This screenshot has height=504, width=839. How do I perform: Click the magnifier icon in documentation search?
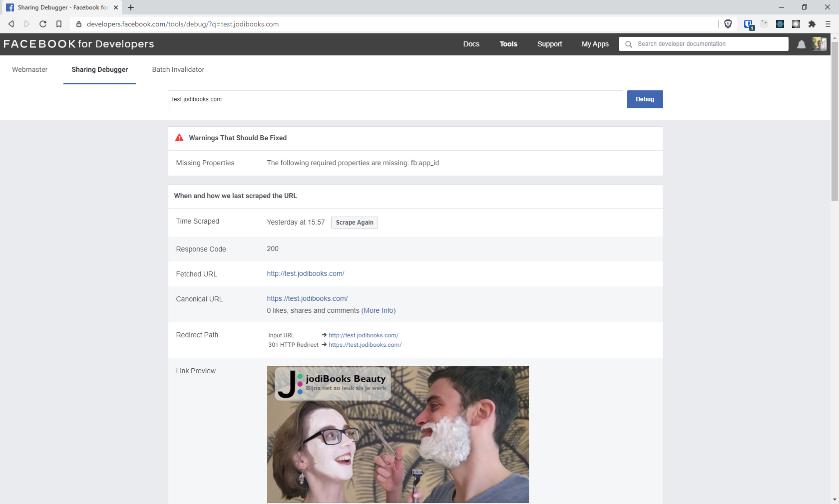(629, 44)
